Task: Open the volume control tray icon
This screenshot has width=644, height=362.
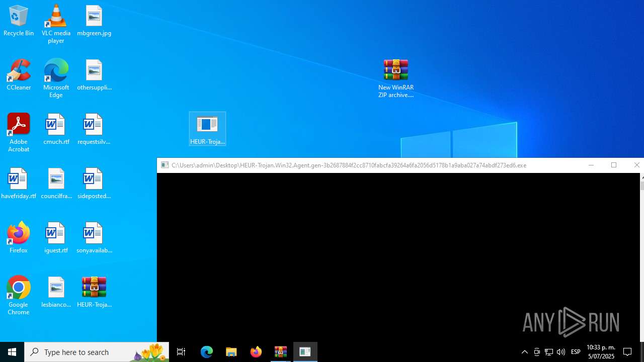Action: pos(561,352)
